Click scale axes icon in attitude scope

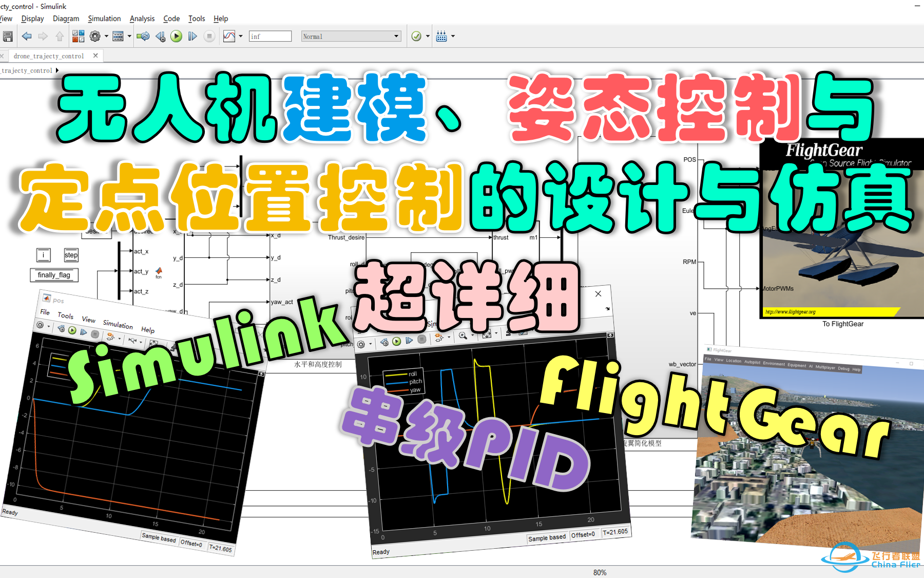[x=487, y=334]
